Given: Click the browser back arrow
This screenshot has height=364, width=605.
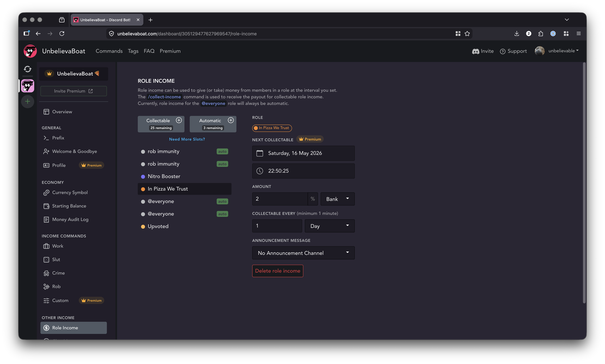Looking at the screenshot, I should click(x=38, y=34).
